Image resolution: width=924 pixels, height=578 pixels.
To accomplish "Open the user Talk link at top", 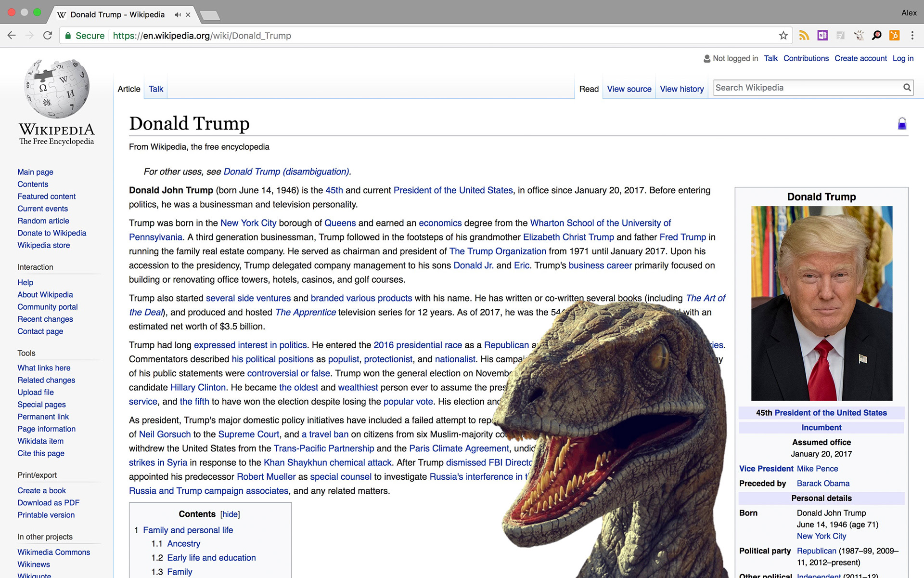I will [770, 58].
